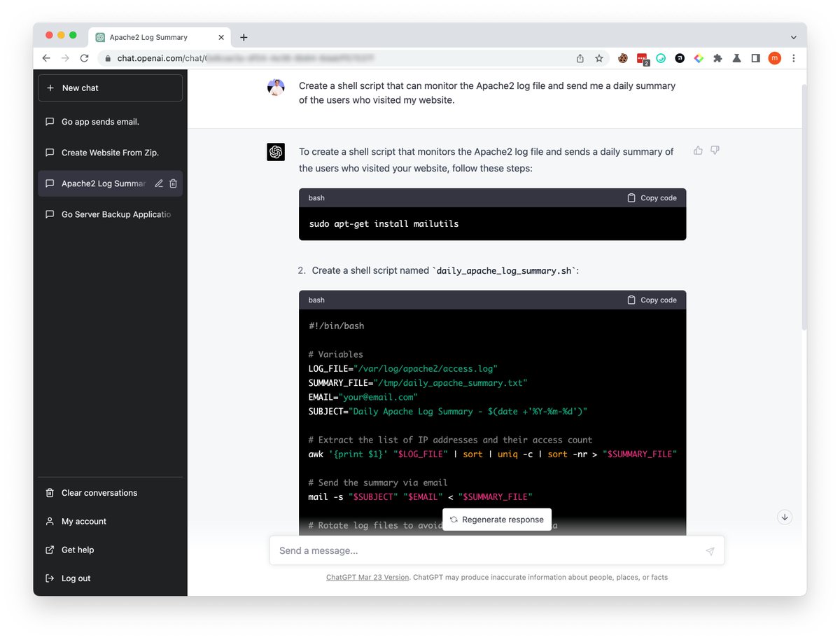Image resolution: width=840 pixels, height=640 pixels.
Task: Click the lock icon in address bar
Action: coord(108,59)
